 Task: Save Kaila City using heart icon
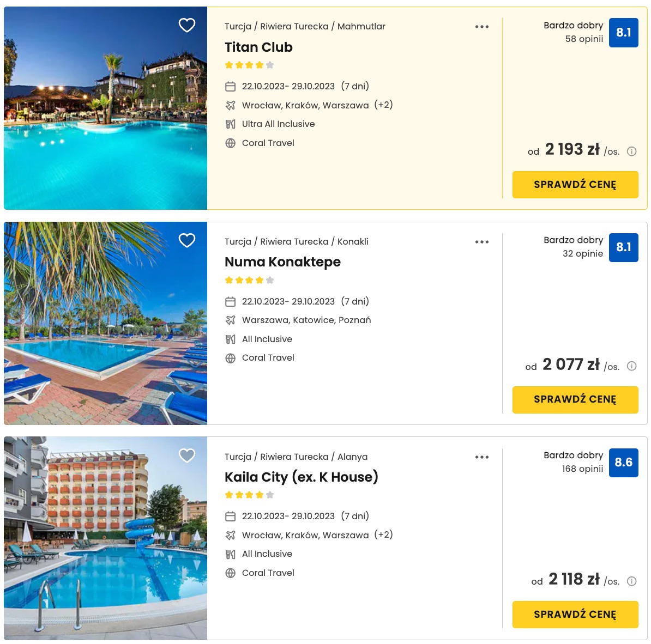click(x=187, y=455)
